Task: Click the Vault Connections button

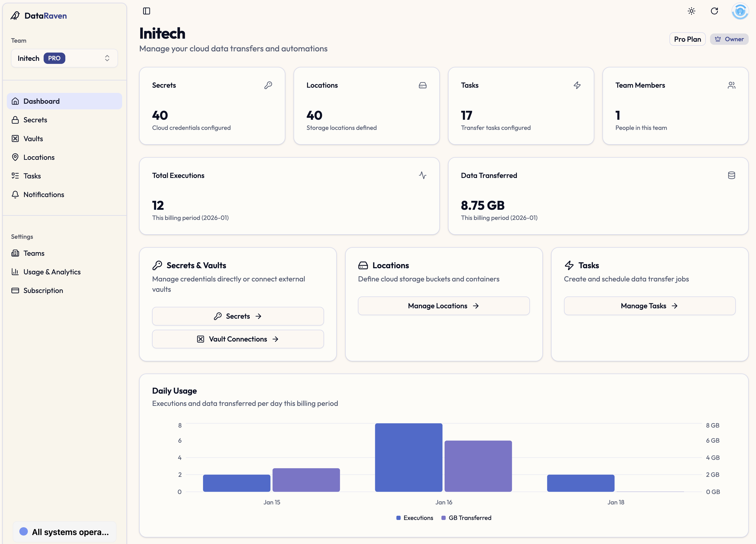Action: (x=238, y=339)
